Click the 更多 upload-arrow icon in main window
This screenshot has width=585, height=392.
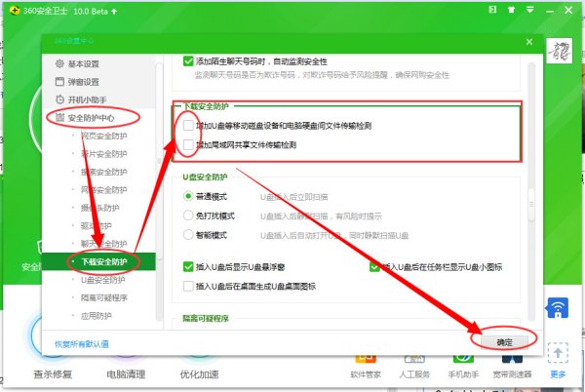(558, 353)
